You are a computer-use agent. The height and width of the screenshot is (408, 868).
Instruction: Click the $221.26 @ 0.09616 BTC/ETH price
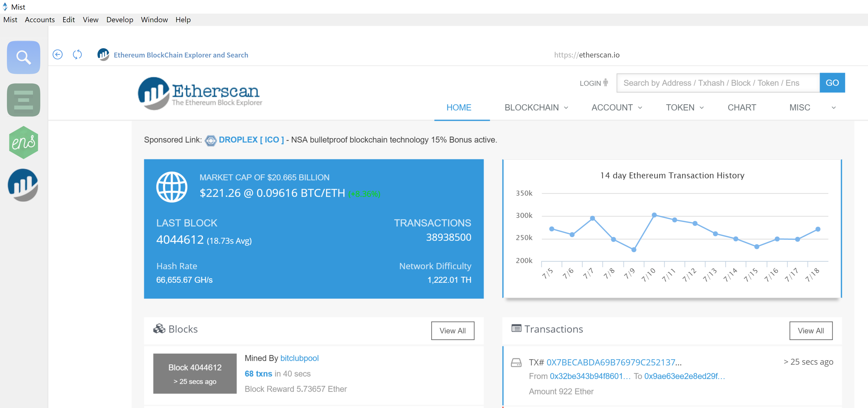click(x=272, y=193)
